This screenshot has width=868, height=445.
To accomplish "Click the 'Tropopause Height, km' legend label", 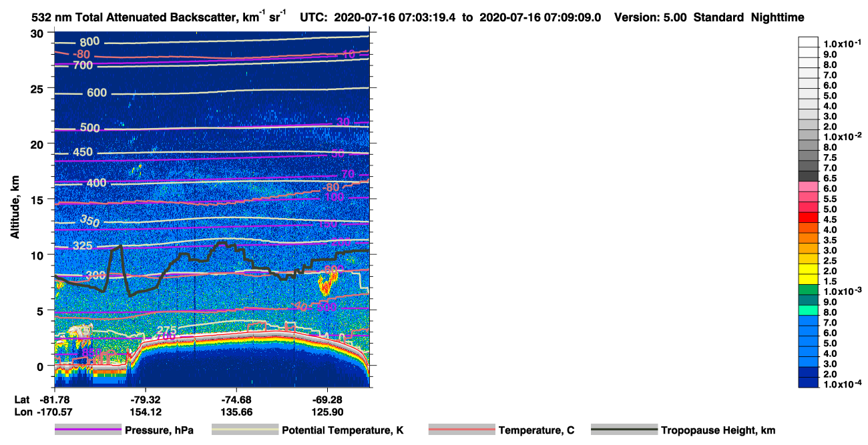I will click(x=718, y=430).
